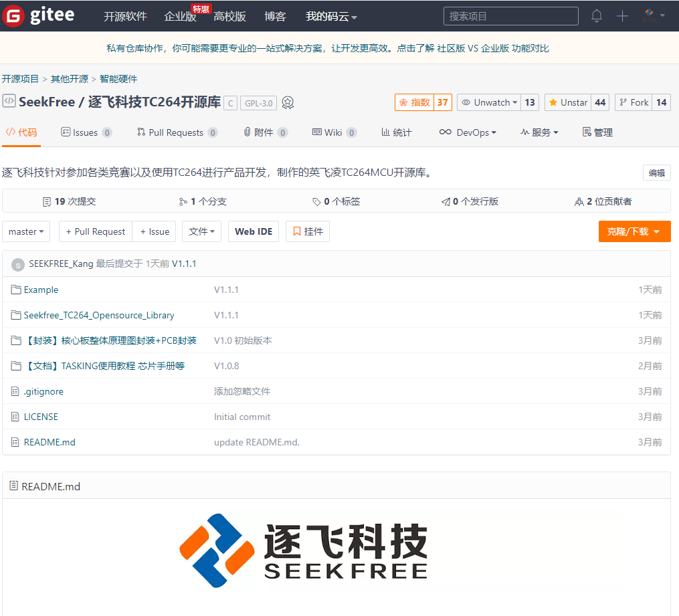Expand the user avatar dropdown arrow
679x616 pixels.
click(662, 15)
